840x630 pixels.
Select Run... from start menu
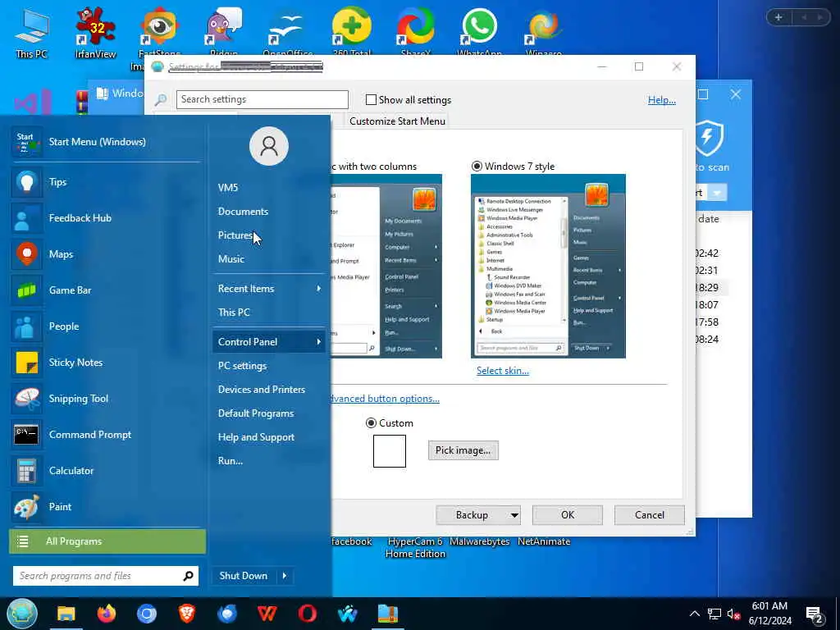point(268,461)
